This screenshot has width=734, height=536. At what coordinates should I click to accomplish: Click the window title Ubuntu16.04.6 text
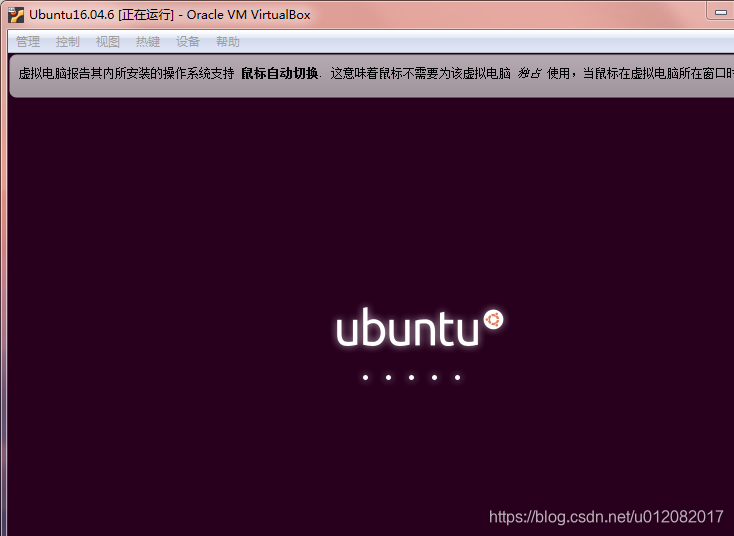[72, 15]
